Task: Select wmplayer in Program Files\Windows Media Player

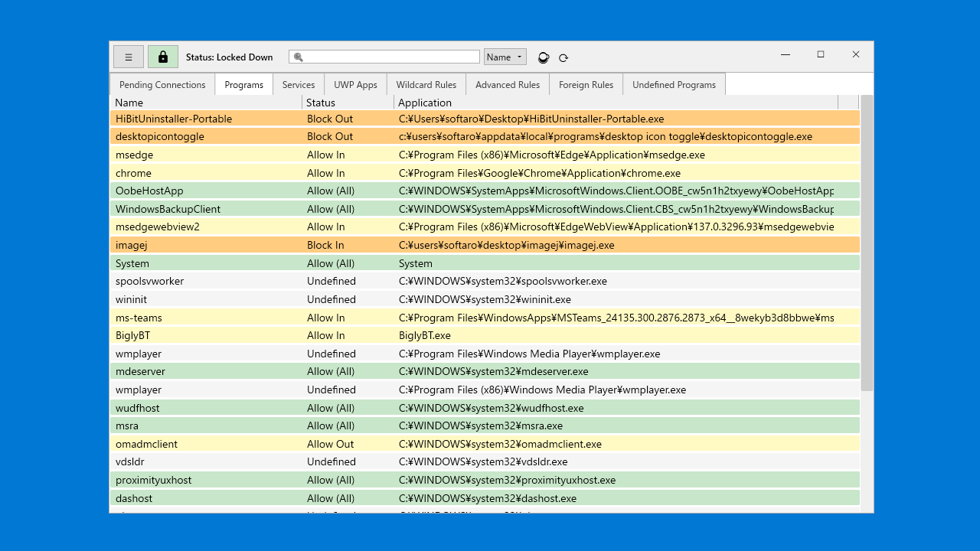Action: (x=485, y=354)
